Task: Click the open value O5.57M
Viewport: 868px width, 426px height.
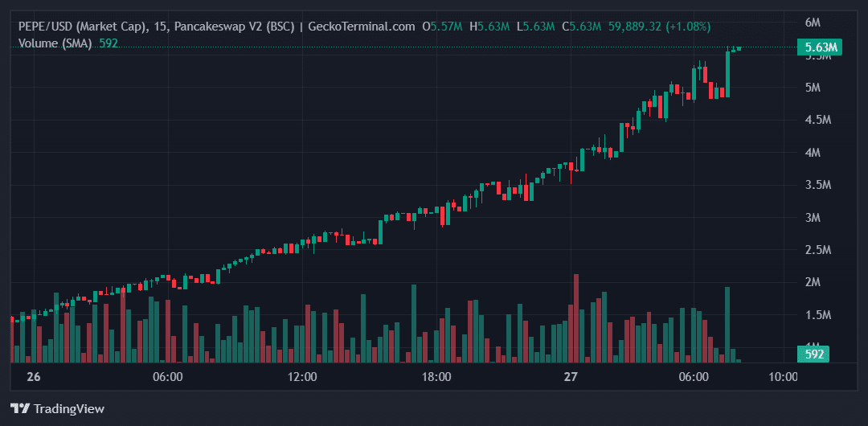Action: click(x=442, y=27)
